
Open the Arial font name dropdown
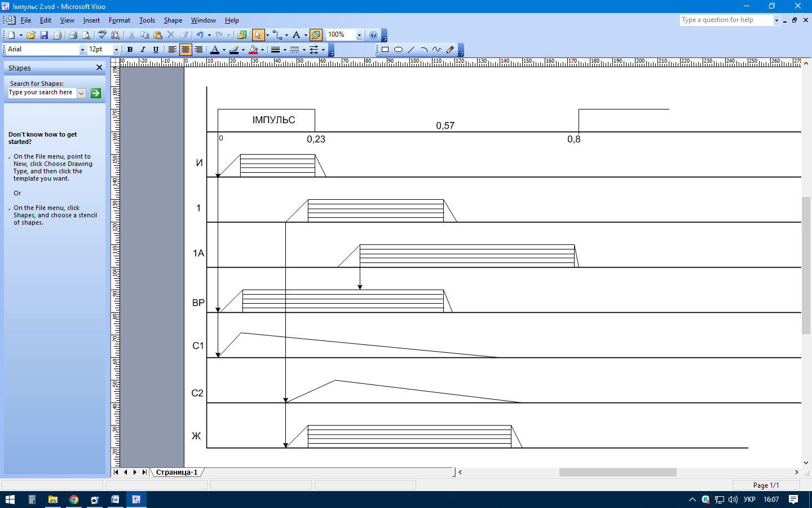click(82, 50)
